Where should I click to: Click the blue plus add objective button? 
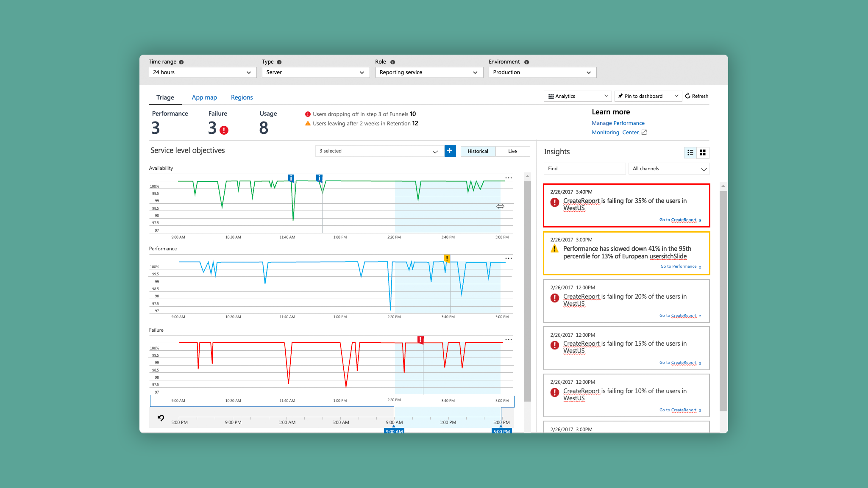pos(450,151)
